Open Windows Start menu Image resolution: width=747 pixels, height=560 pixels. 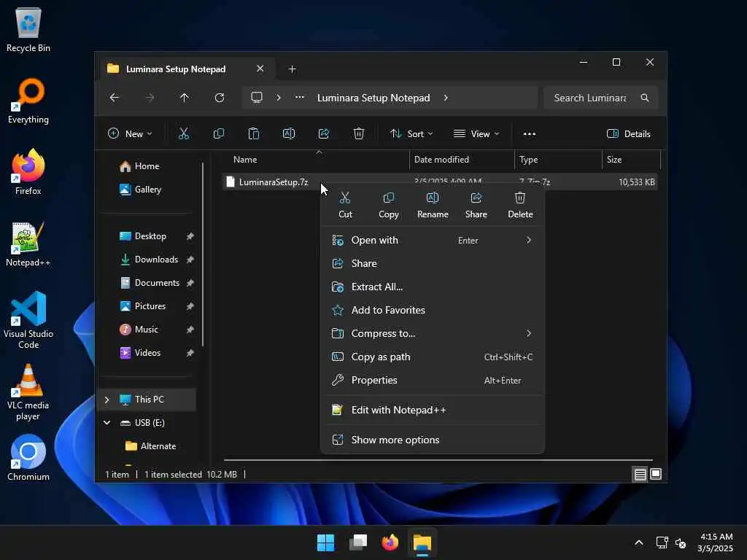click(x=326, y=542)
